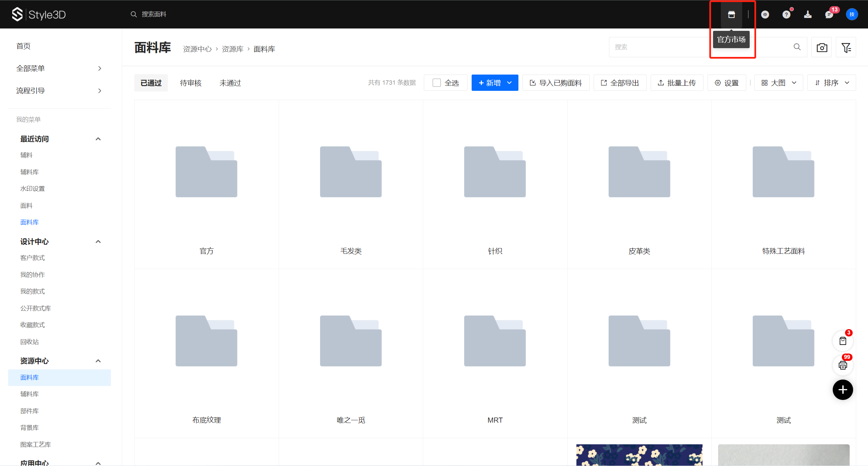868x466 pixels.
Task: Open the 大图 view mode dropdown
Action: [778, 83]
